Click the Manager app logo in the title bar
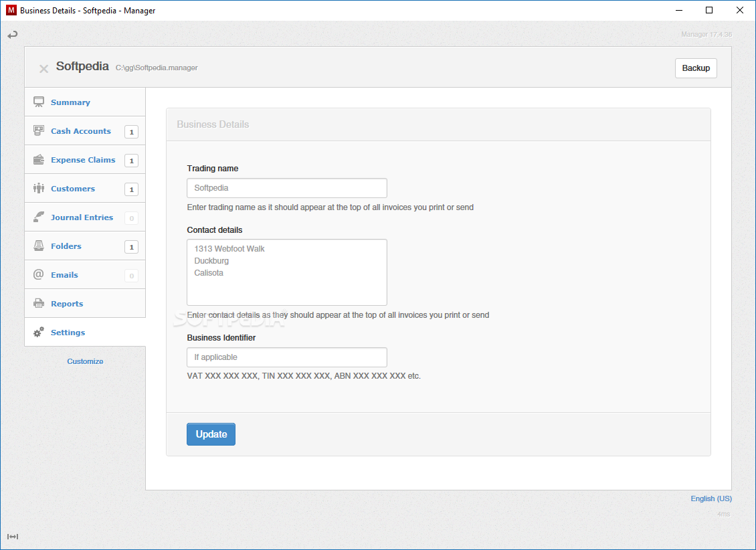Viewport: 756px width, 550px height. click(x=11, y=10)
